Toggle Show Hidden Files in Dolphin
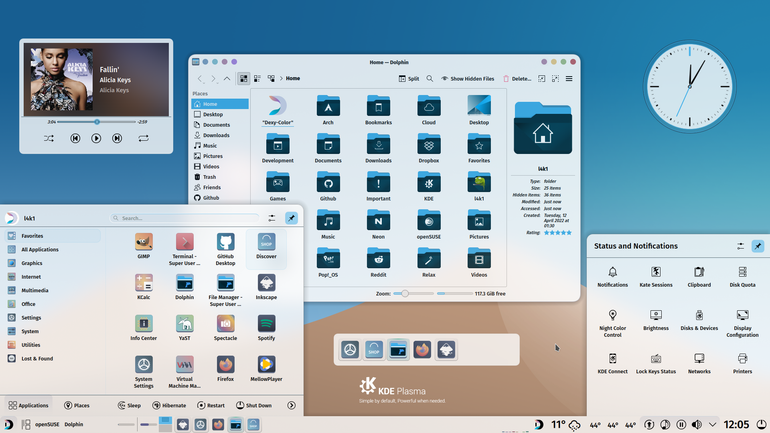The image size is (770, 433). pyautogui.click(x=468, y=79)
